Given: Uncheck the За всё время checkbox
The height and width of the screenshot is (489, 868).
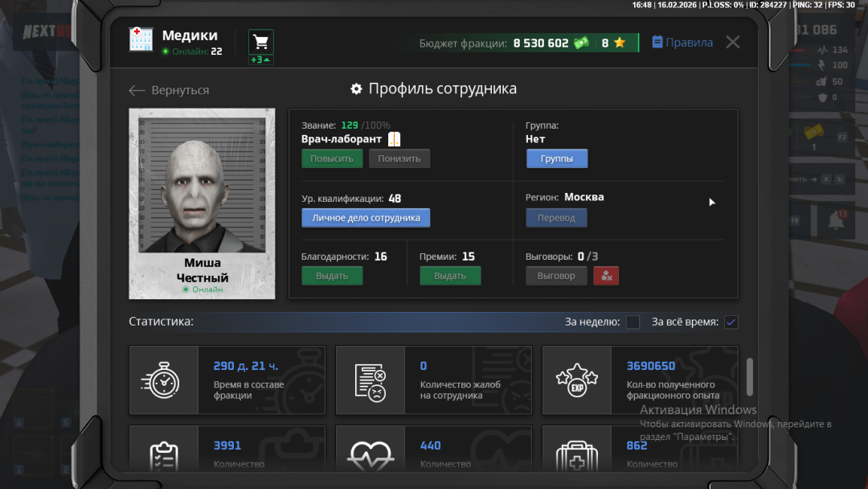Looking at the screenshot, I should [731, 322].
